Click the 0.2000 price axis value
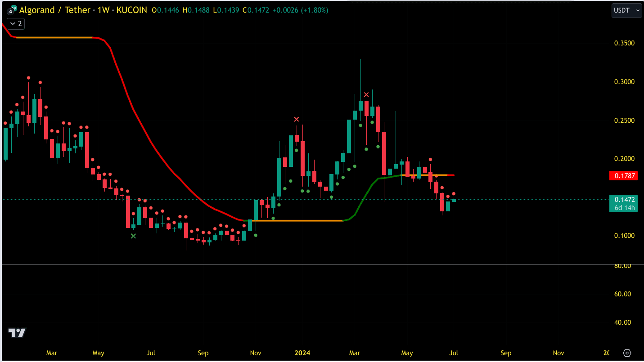644x362 pixels. coord(624,159)
